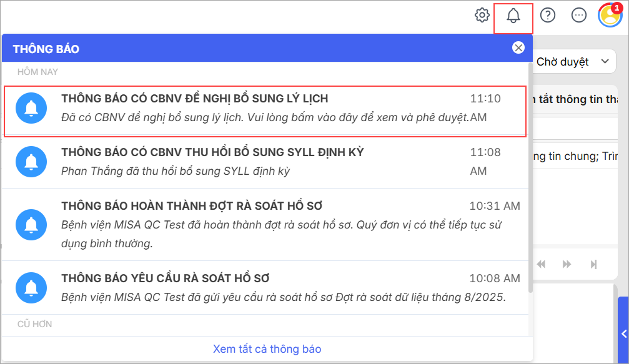Click the double-left previous page arrow

click(542, 264)
